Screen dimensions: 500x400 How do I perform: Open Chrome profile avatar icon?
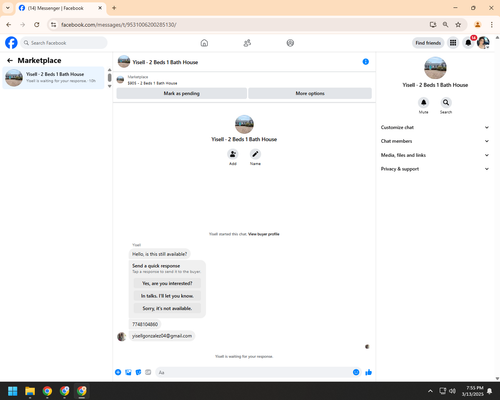tap(478, 25)
